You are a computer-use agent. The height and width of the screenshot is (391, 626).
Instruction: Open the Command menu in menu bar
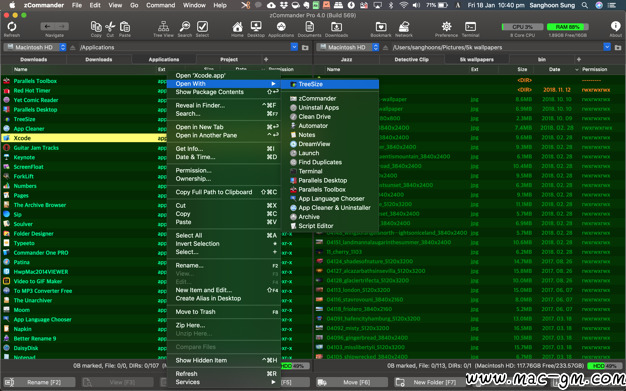[x=160, y=5]
